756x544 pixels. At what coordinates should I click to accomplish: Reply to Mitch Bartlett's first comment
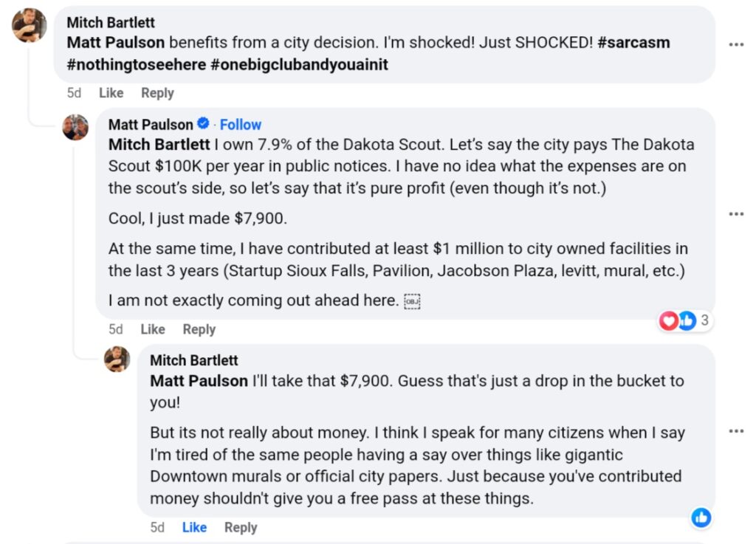[x=157, y=93]
